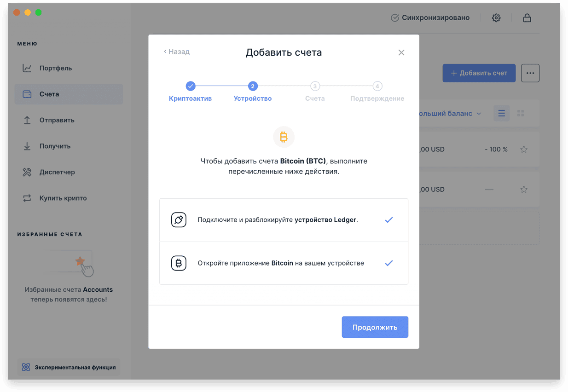Click the Экспериментальная функция atom icon
Screen dimensions: 568x392
tap(26, 368)
